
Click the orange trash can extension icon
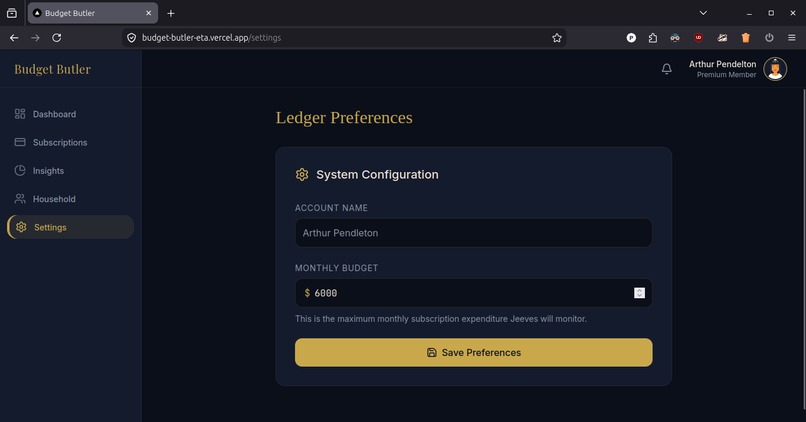coord(746,38)
